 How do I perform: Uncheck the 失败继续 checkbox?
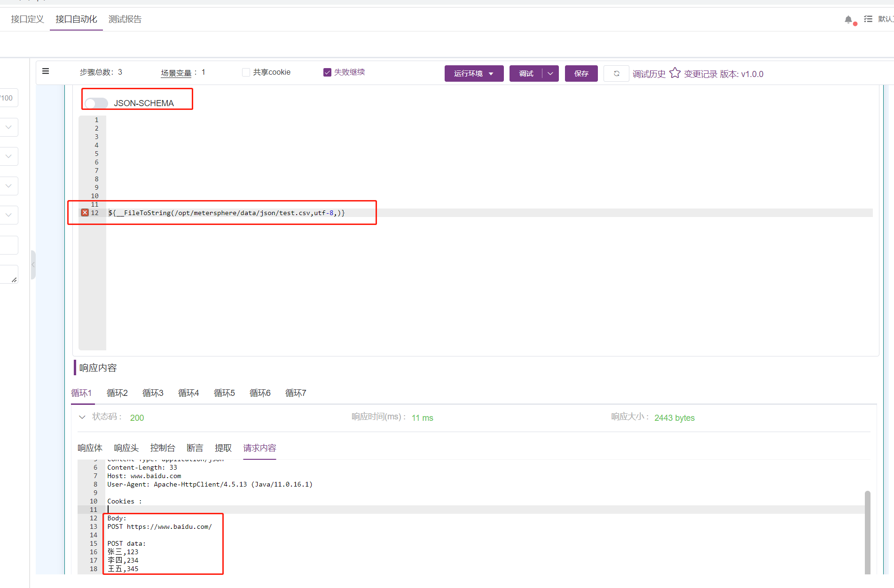click(327, 72)
